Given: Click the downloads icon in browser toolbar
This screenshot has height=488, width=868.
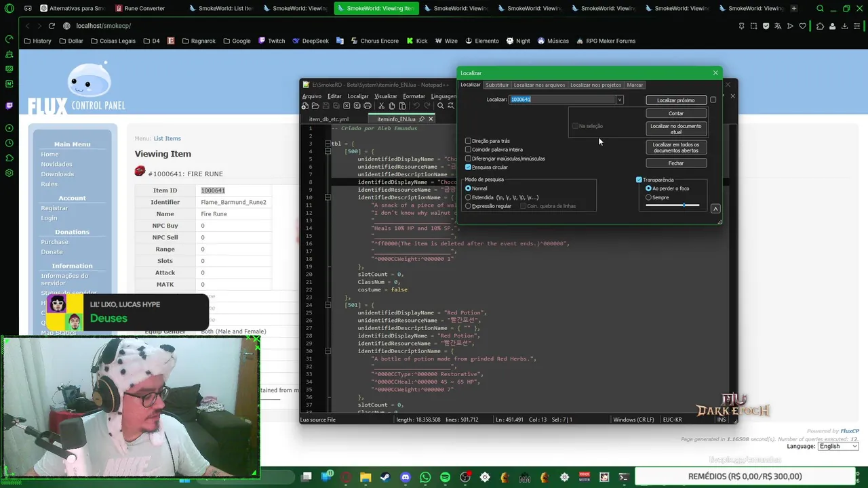Looking at the screenshot, I should click(845, 26).
